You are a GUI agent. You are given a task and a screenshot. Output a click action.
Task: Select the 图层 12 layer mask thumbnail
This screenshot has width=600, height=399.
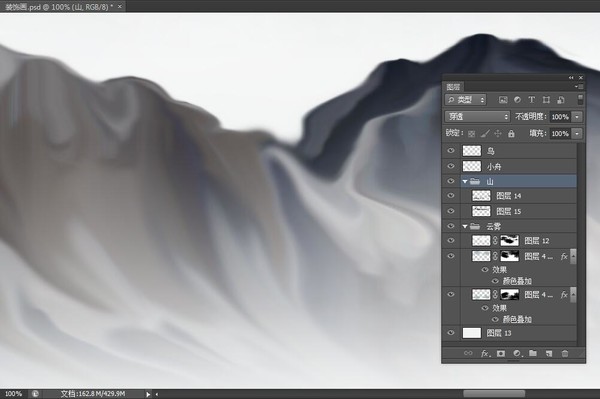(x=510, y=241)
